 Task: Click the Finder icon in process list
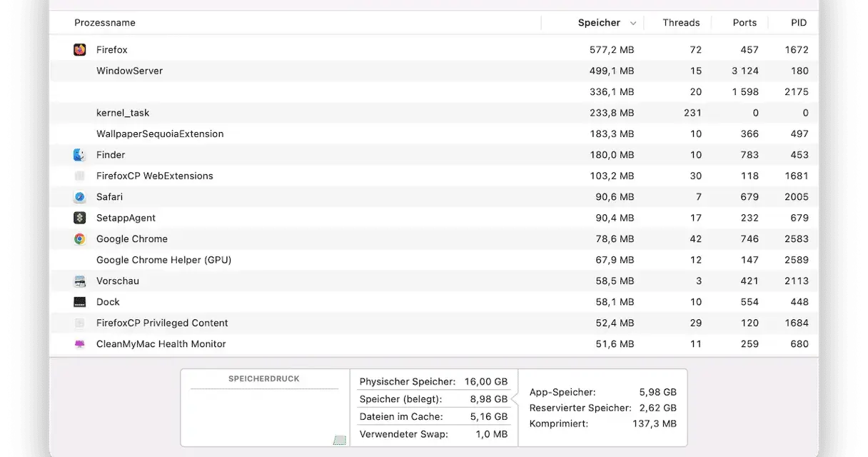(80, 155)
